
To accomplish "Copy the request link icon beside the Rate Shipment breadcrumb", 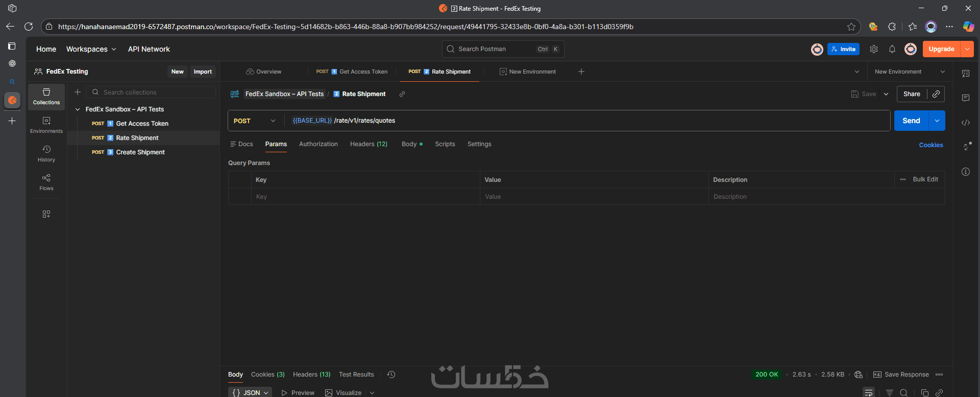I will pyautogui.click(x=402, y=94).
